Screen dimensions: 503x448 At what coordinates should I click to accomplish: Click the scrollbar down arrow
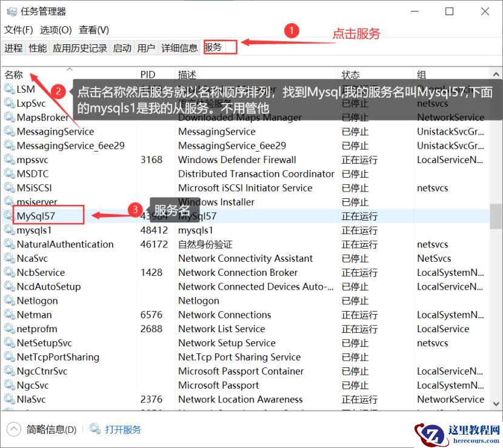[496, 403]
